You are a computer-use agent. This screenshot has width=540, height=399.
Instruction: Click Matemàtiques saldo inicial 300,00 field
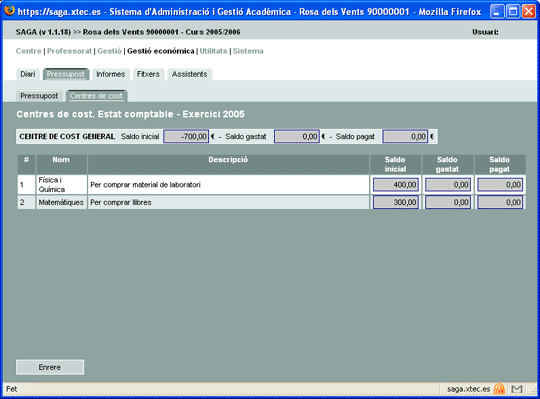pos(396,202)
